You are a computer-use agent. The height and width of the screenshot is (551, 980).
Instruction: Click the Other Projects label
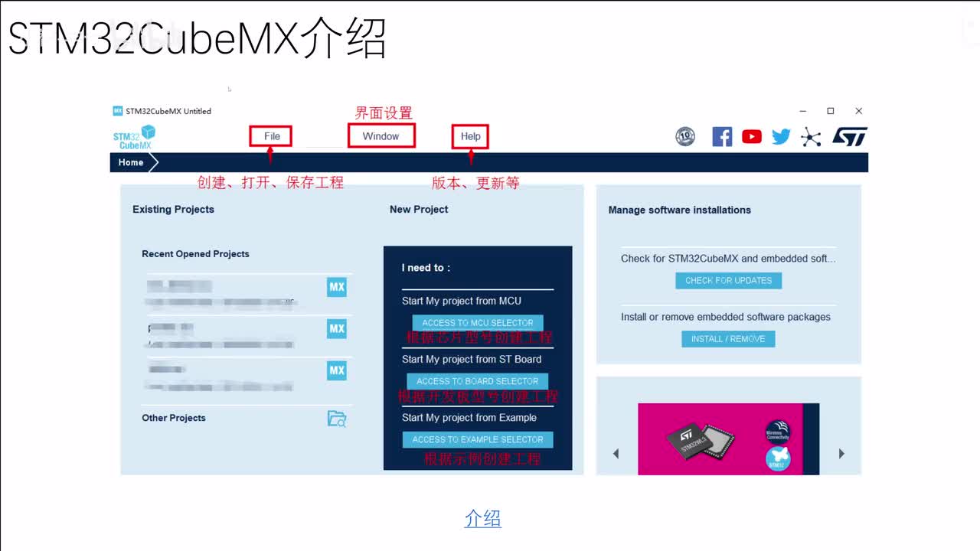[174, 418]
